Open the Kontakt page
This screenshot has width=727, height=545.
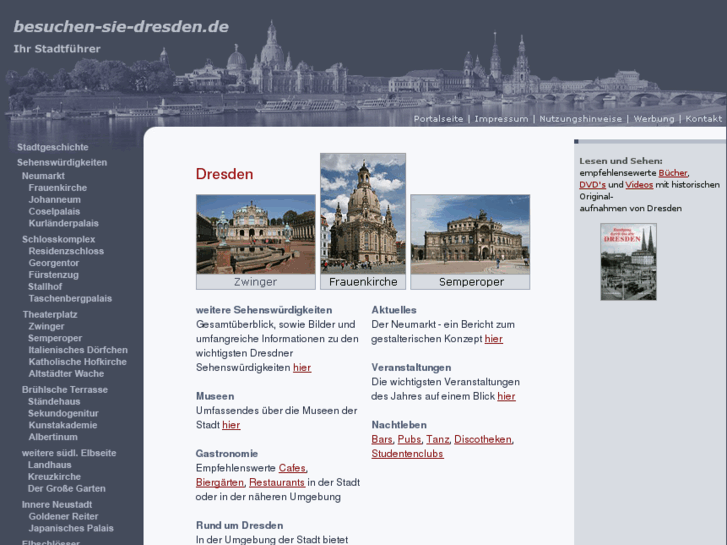703,119
